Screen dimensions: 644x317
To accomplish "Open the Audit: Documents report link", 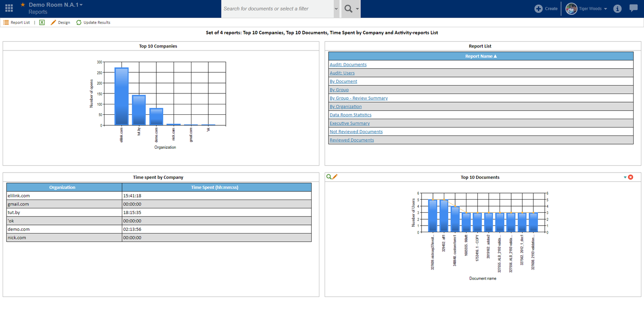I will (348, 64).
